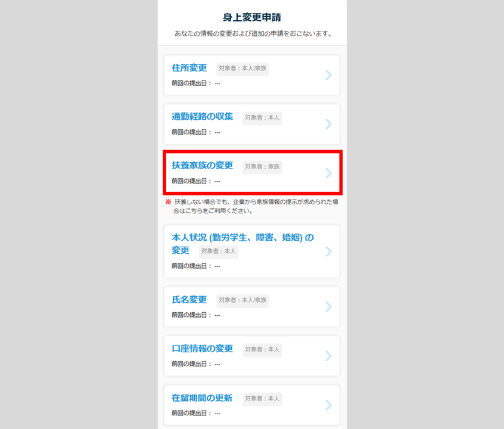Open the 住所変更 application link

189,68
